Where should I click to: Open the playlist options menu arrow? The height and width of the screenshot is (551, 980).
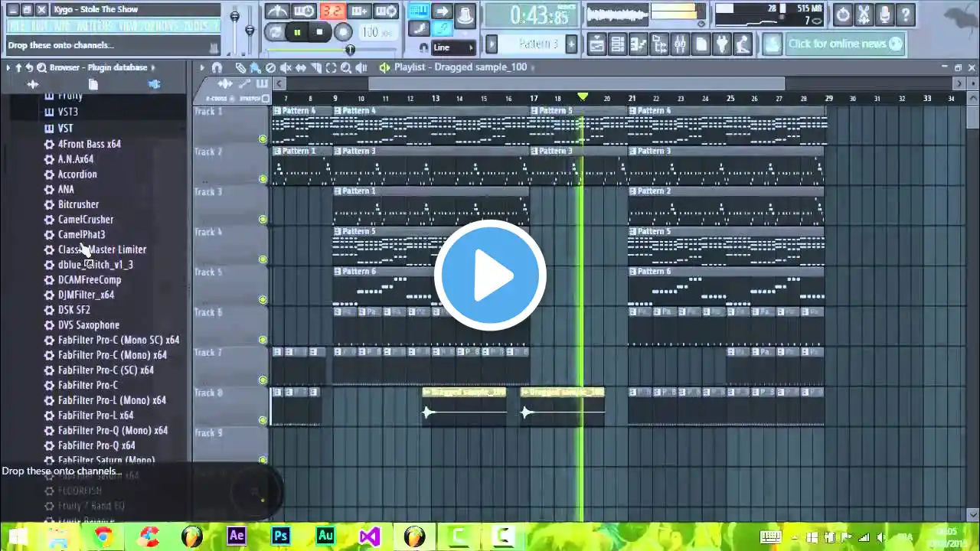(202, 67)
